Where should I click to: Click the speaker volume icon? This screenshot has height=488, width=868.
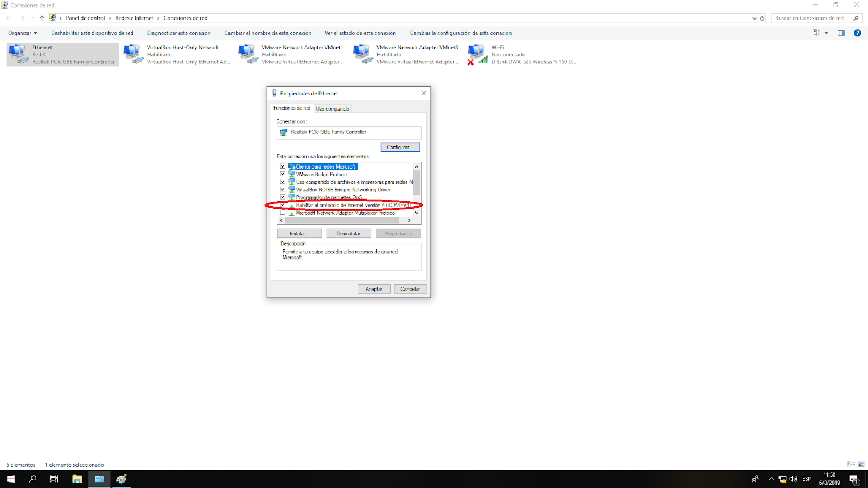[x=794, y=479]
